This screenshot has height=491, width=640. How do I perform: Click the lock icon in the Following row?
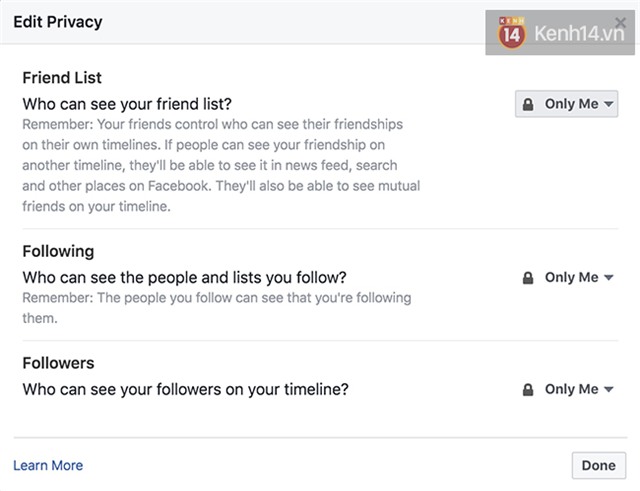pos(528,278)
